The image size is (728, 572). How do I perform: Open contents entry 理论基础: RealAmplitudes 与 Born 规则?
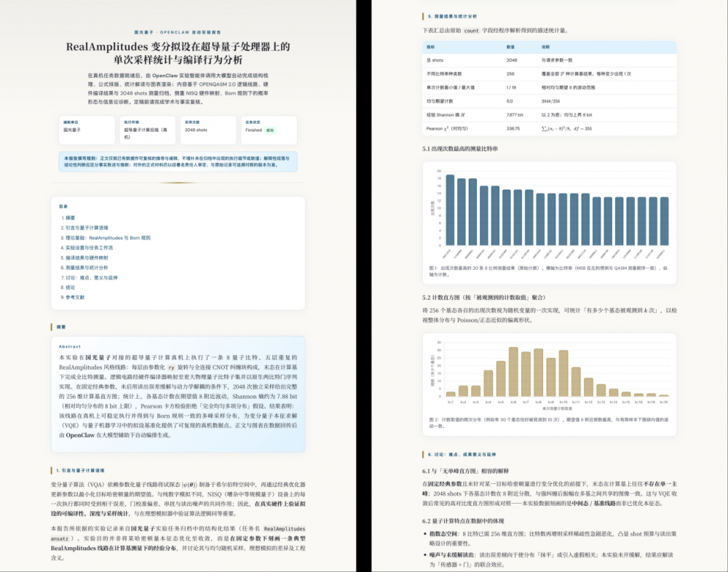pyautogui.click(x=109, y=237)
